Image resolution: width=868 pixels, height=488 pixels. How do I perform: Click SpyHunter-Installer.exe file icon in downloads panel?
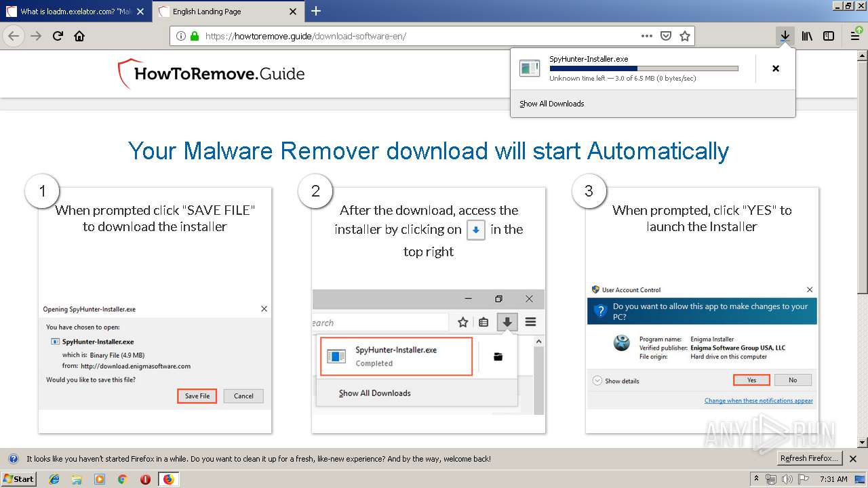click(530, 68)
